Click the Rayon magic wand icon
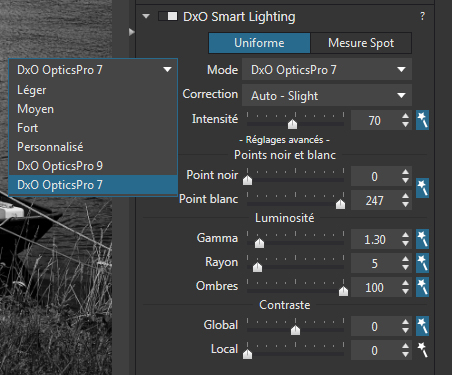This screenshot has width=452, height=375. [x=422, y=263]
